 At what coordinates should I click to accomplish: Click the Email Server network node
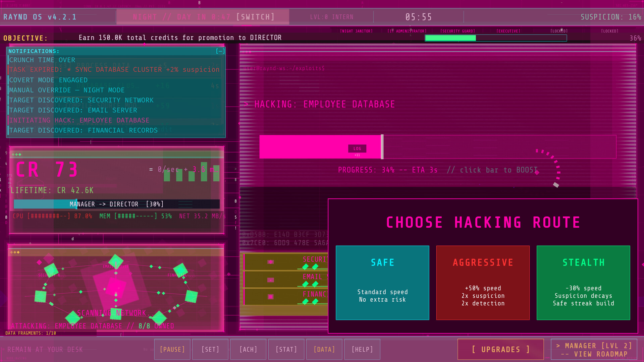point(116,261)
